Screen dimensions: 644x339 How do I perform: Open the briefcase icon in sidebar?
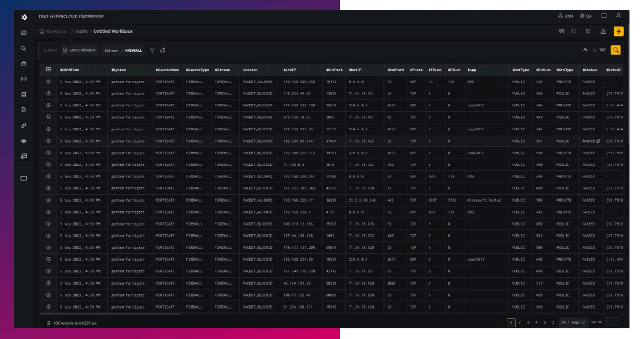coord(24,63)
